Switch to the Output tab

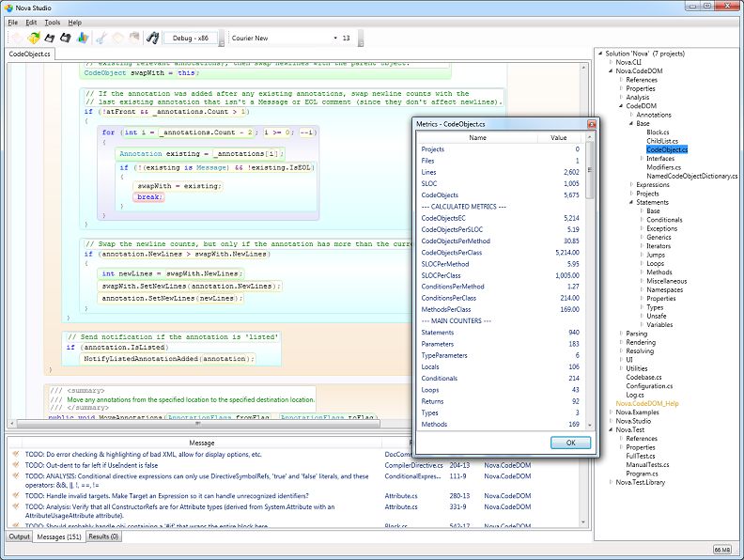19,537
